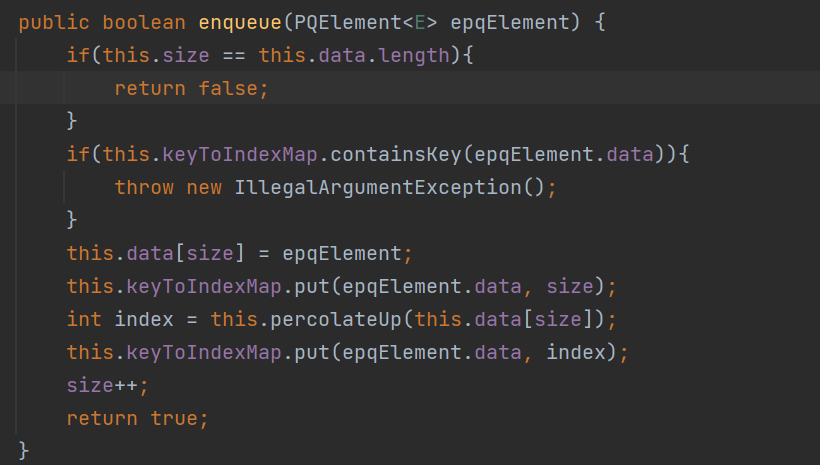This screenshot has width=820, height=465.
Task: Click the put call that stores size
Action: point(312,286)
